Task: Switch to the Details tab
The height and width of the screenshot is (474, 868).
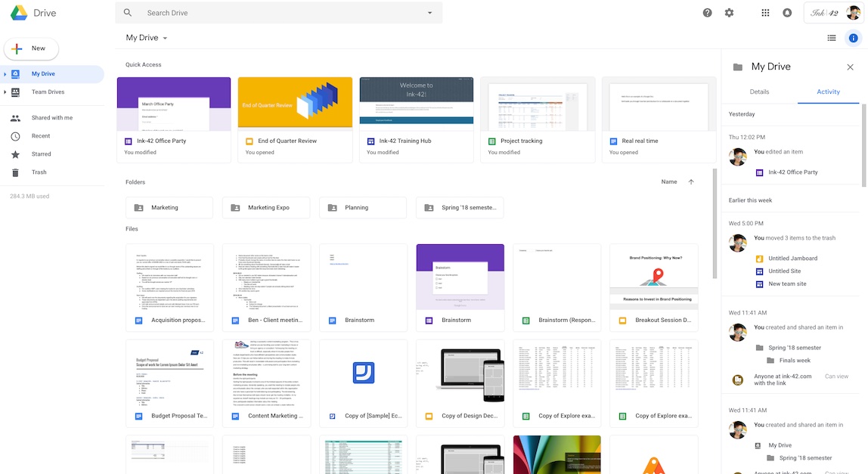Action: pyautogui.click(x=759, y=91)
